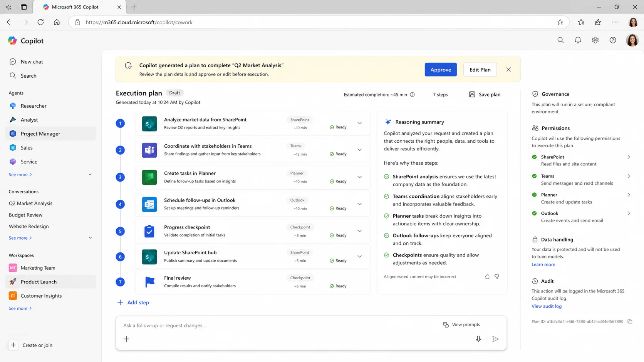Select the Project Manager agent
Viewport: 644px width, 362px height.
coord(50,133)
